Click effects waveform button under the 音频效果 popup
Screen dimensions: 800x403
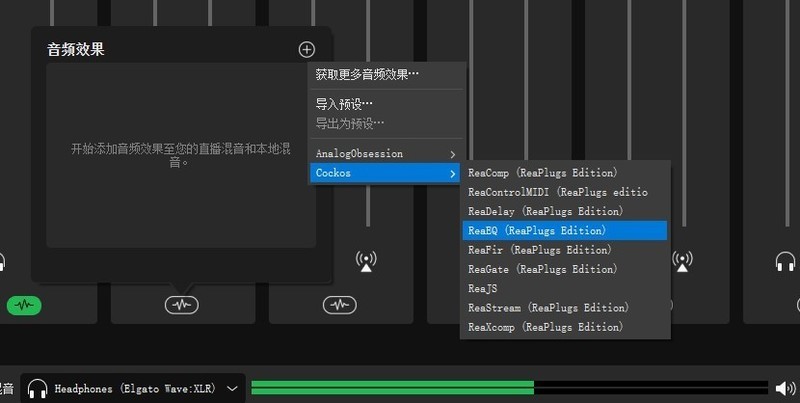[x=182, y=305]
